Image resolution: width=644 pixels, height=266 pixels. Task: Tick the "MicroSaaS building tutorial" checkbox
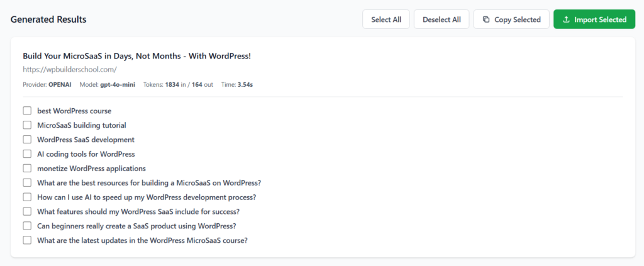click(x=27, y=125)
